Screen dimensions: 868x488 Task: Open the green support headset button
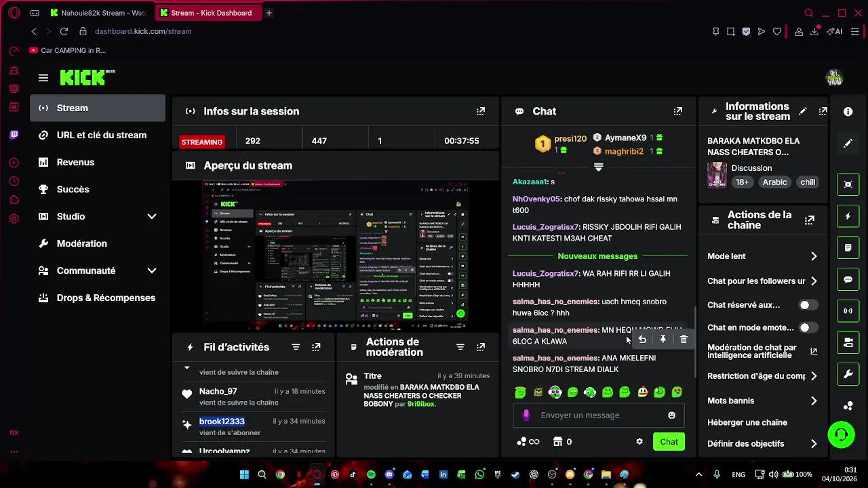[841, 434]
